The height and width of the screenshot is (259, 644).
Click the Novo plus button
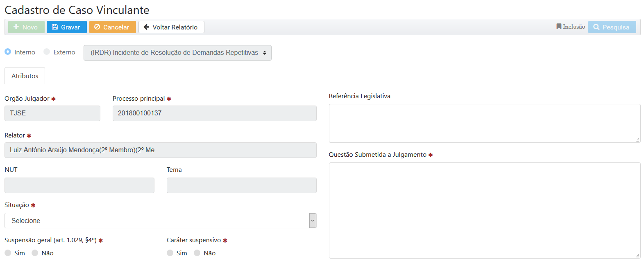[x=26, y=27]
